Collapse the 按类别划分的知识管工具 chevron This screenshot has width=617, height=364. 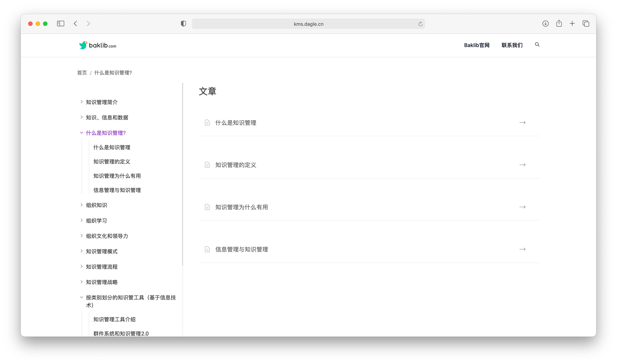[x=82, y=297]
